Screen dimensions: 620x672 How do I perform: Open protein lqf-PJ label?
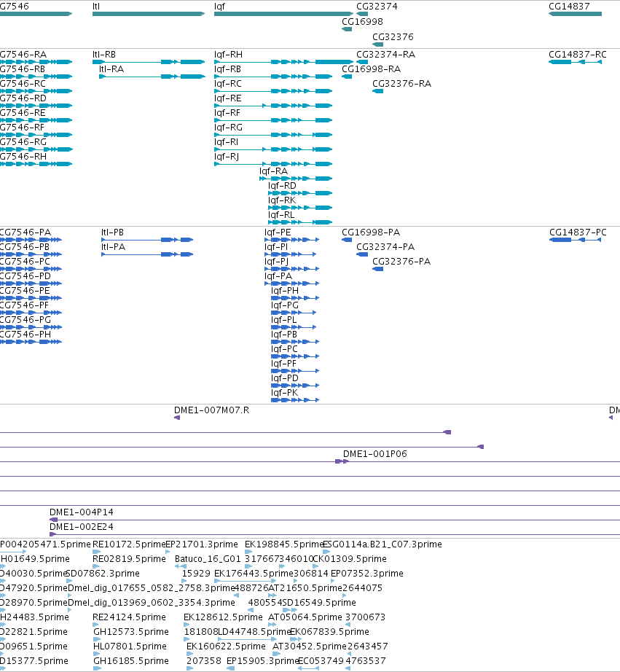click(x=276, y=262)
